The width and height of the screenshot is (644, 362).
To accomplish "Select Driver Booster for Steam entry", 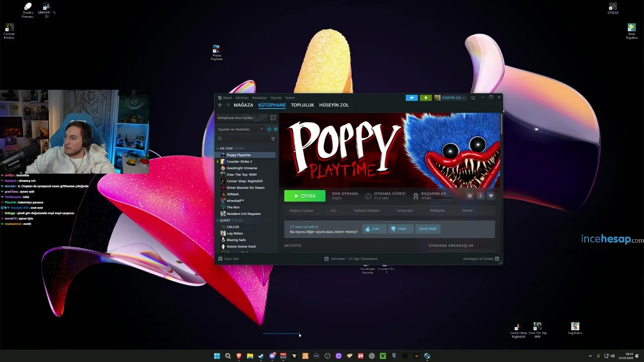I will 246,188.
